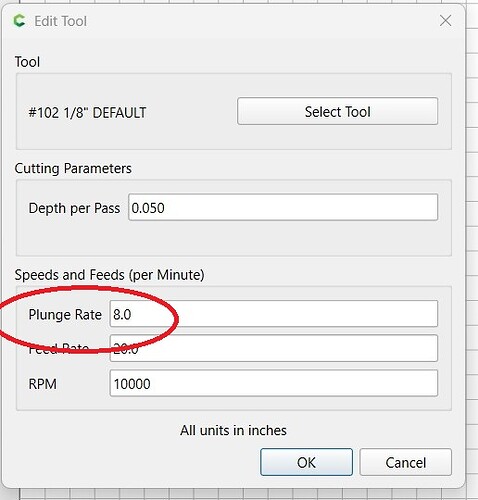
Task: Click the 'All units in inches' note
Action: [233, 430]
